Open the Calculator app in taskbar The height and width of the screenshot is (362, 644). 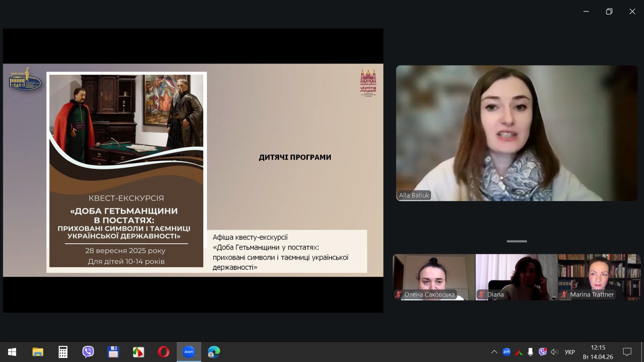point(63,352)
